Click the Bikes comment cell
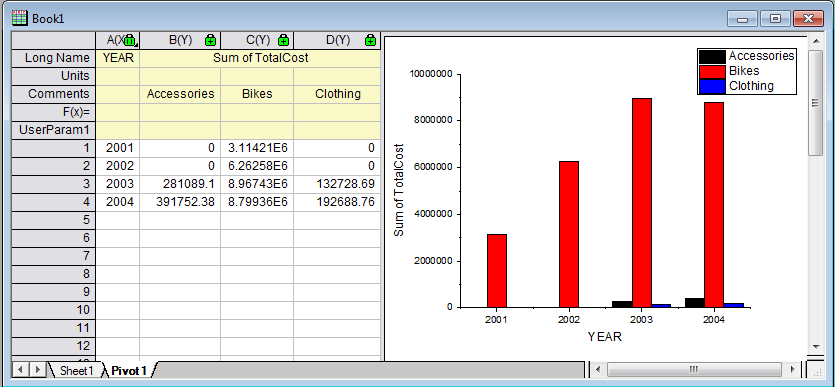 pyautogui.click(x=257, y=94)
